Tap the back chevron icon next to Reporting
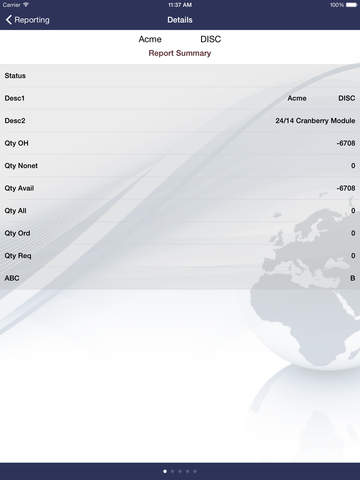The image size is (360, 480). [x=9, y=20]
